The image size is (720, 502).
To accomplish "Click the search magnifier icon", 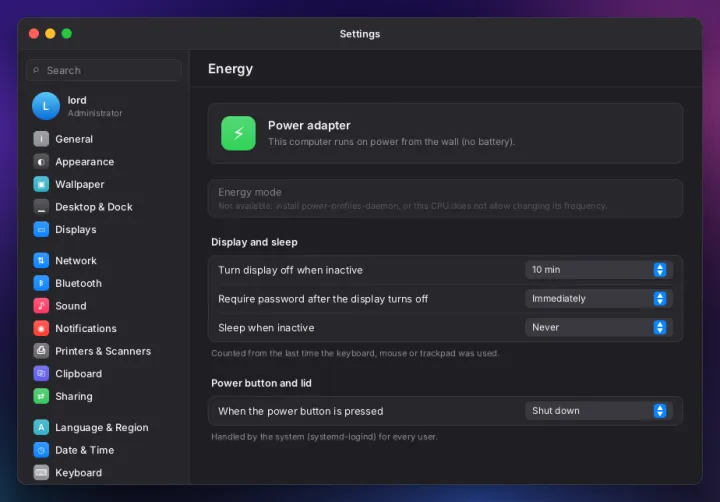I will pyautogui.click(x=36, y=70).
